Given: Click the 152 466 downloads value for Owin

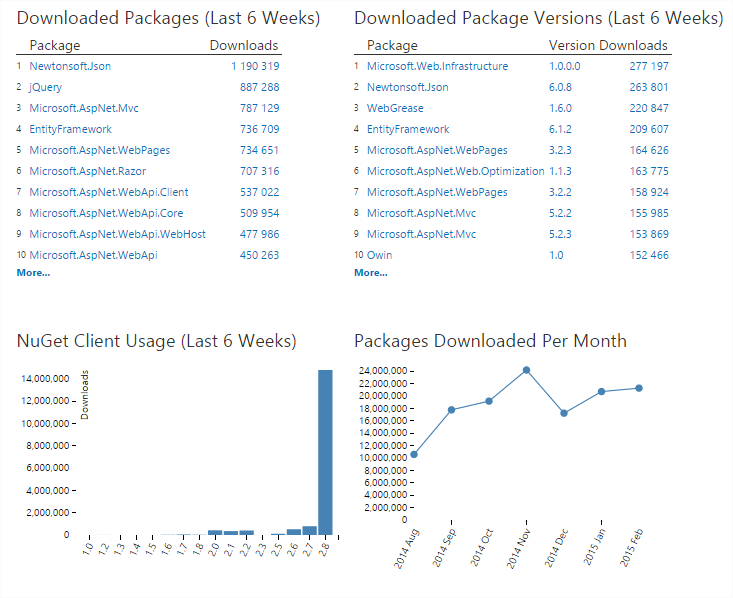Looking at the screenshot, I should coord(649,255).
